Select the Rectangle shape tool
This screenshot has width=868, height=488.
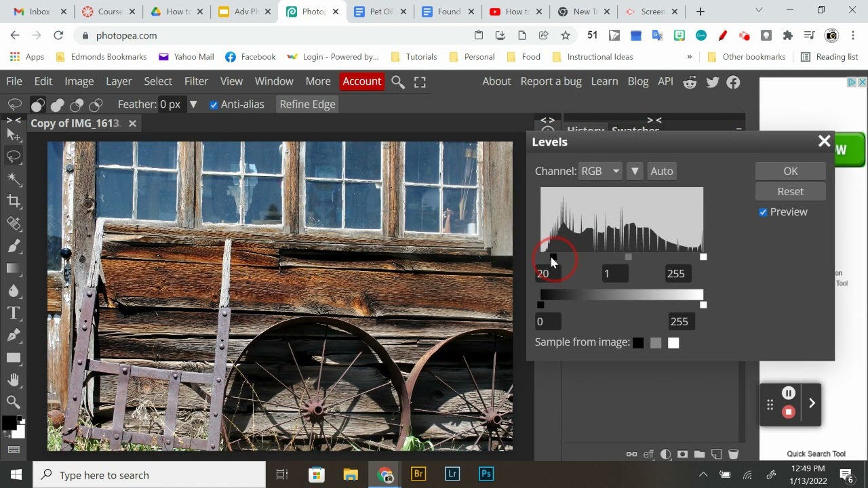tap(14, 358)
